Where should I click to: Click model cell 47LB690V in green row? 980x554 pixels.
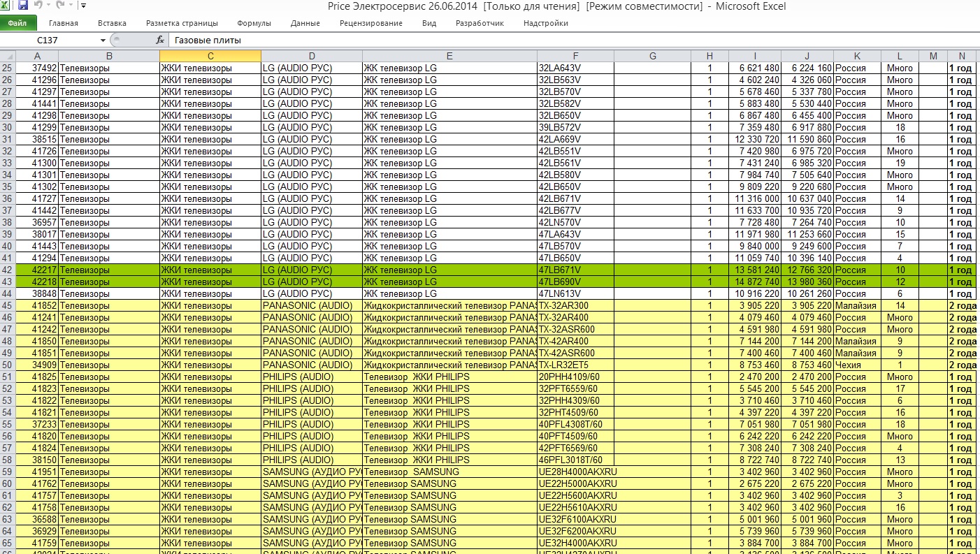coord(575,282)
